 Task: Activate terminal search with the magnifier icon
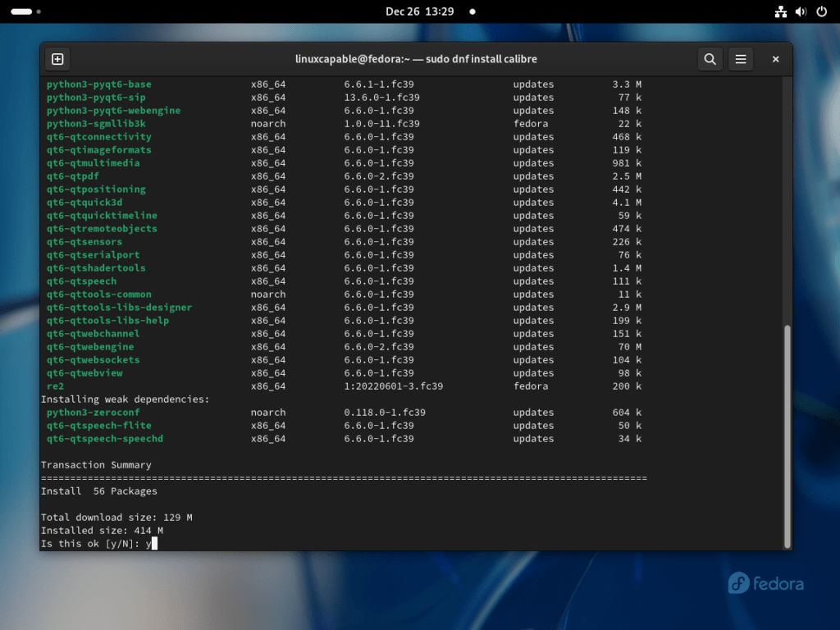[x=710, y=58]
